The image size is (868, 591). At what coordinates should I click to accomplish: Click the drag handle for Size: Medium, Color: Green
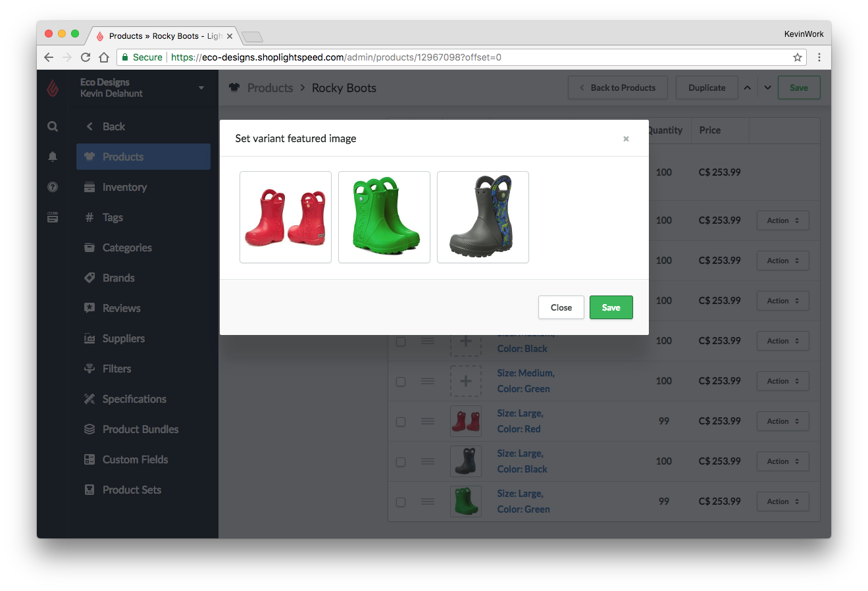[428, 381]
